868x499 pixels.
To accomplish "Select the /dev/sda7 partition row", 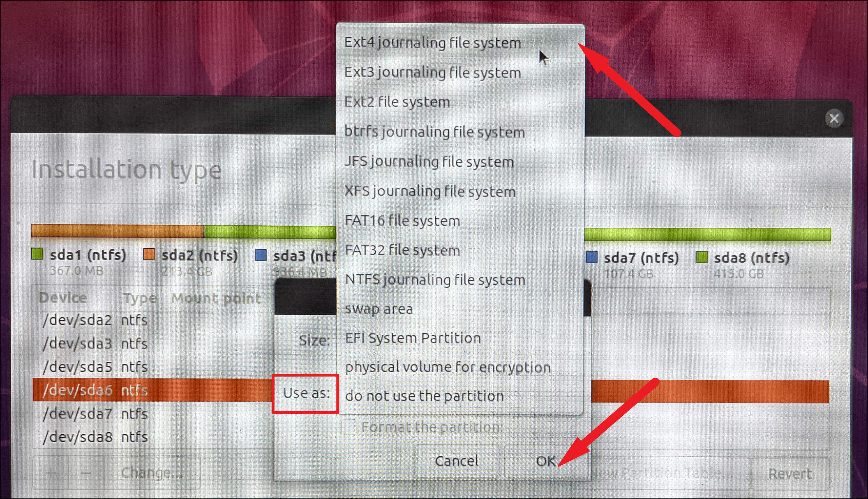I will (x=153, y=414).
